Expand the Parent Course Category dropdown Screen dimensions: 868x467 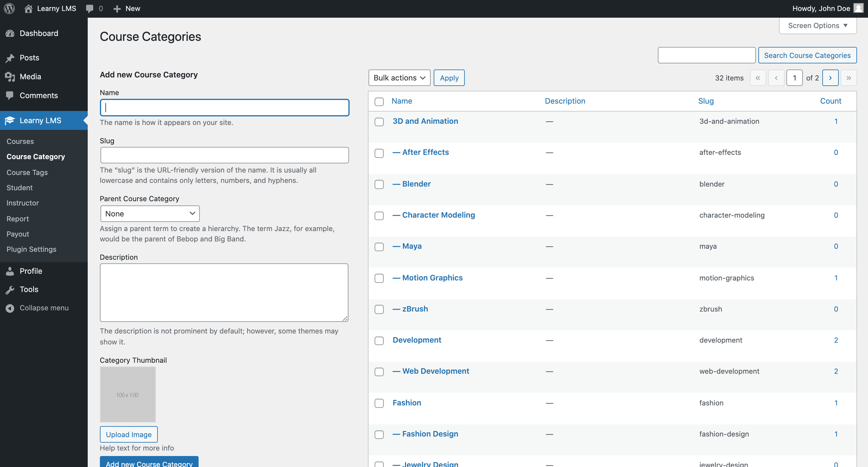pos(150,213)
